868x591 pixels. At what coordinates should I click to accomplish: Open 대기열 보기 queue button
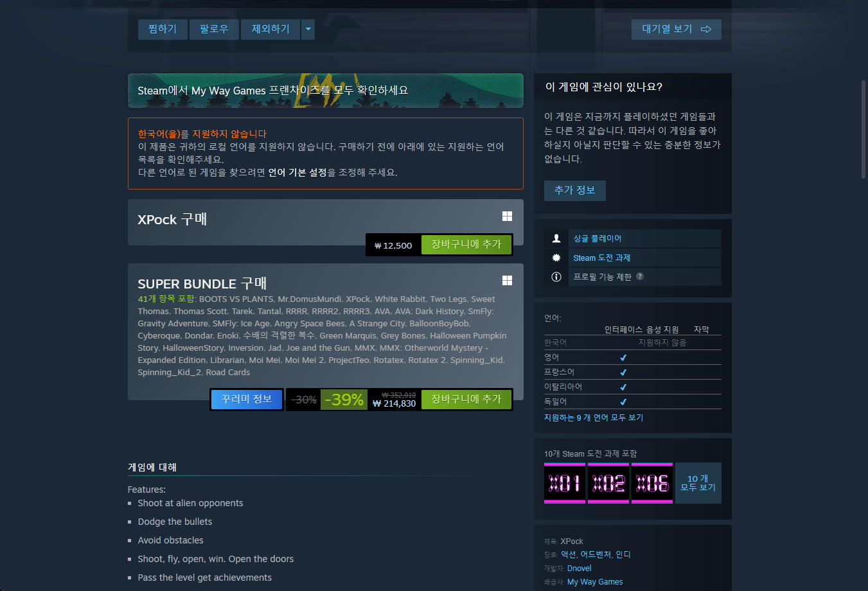pyautogui.click(x=677, y=30)
